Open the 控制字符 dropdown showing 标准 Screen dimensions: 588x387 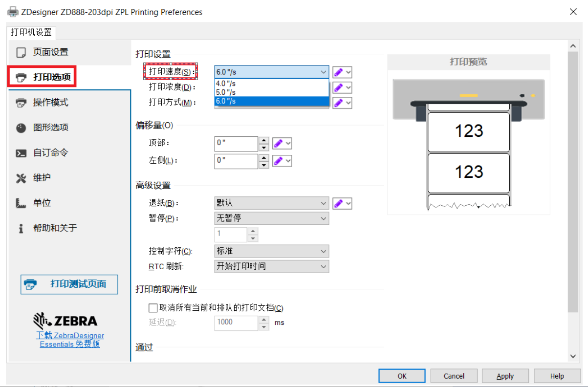click(x=272, y=251)
